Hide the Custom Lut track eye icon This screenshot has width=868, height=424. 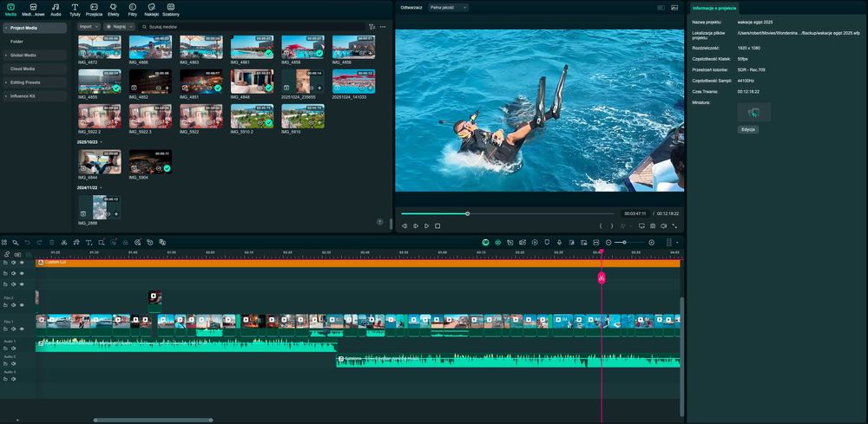[x=23, y=263]
